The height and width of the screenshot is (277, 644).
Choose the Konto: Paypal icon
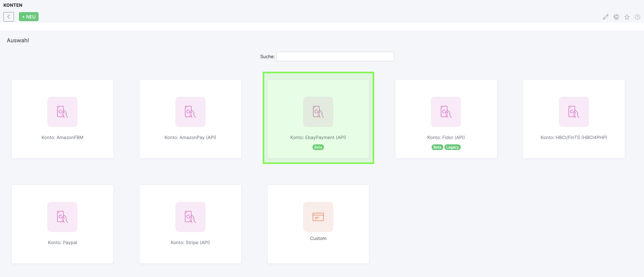62,217
